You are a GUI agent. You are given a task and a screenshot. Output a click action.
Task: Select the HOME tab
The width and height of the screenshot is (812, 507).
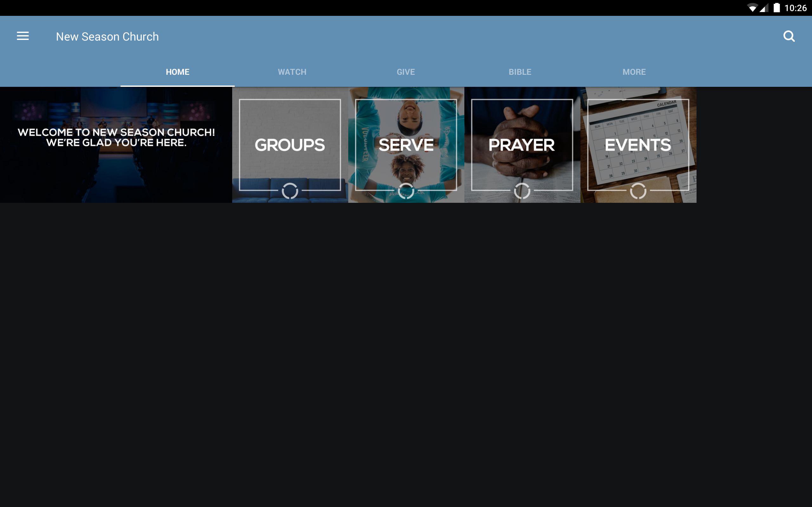[178, 72]
